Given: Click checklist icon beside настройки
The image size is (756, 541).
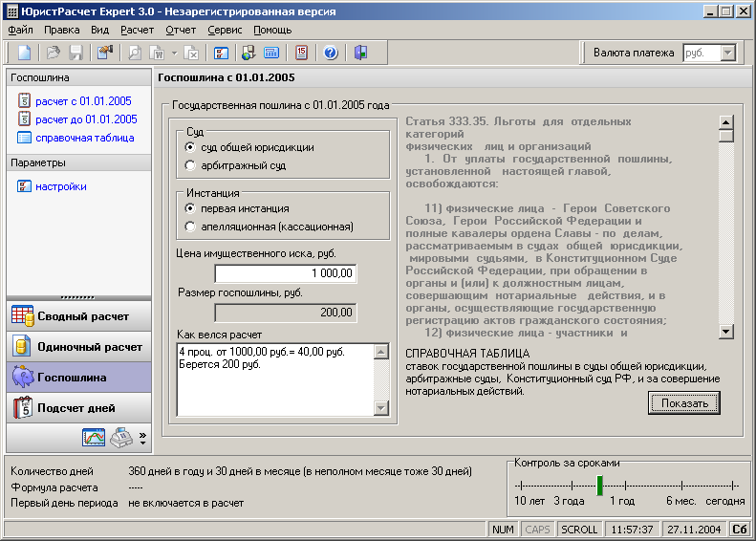Looking at the screenshot, I should tap(24, 186).
